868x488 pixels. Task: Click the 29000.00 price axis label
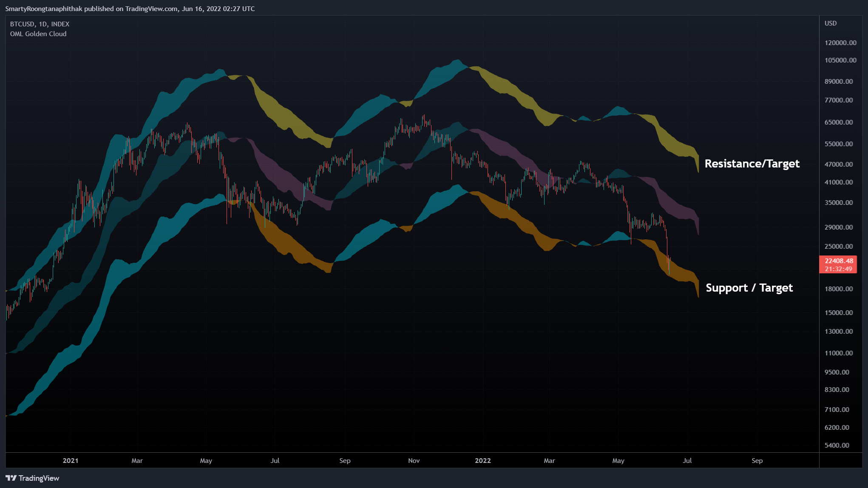(x=839, y=227)
